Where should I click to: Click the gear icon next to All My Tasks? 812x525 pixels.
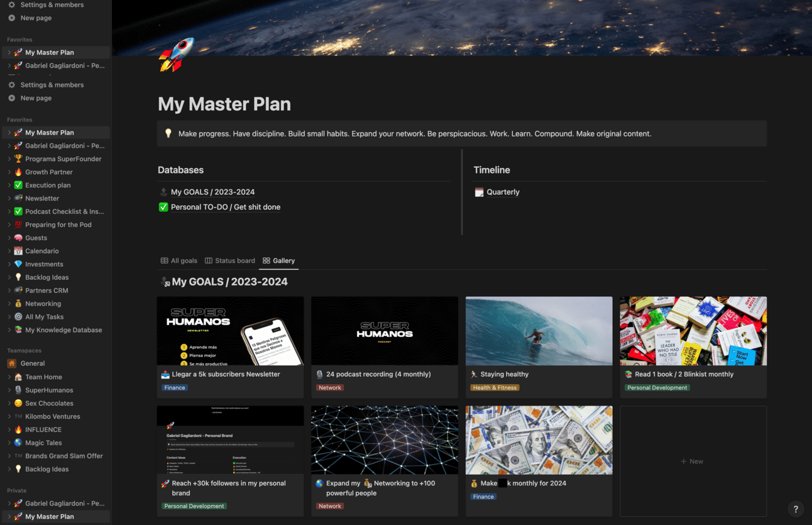pyautogui.click(x=18, y=317)
